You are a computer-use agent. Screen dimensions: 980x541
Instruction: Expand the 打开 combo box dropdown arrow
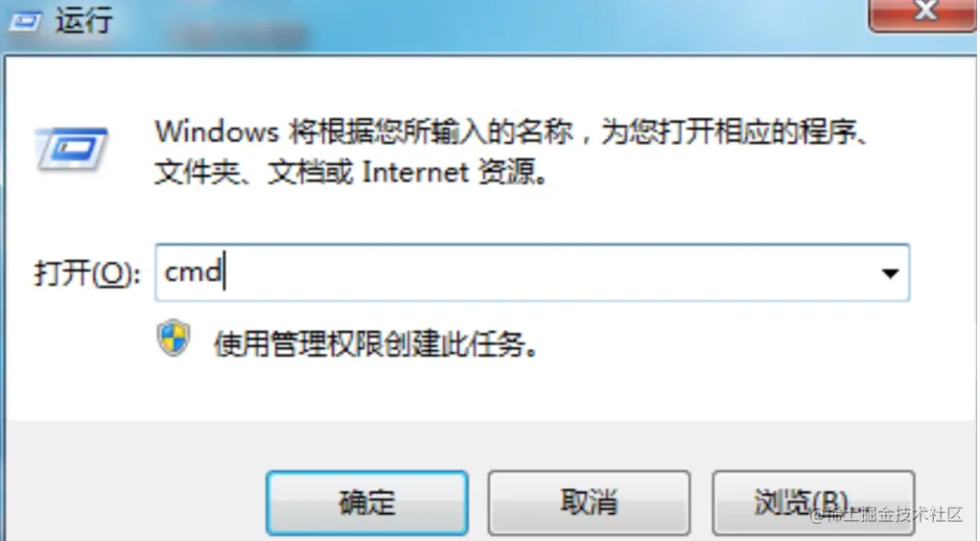click(889, 272)
